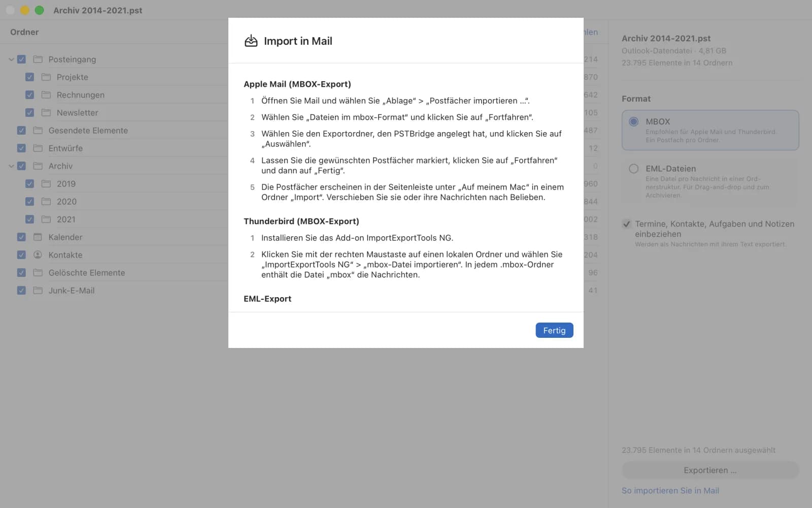Image resolution: width=812 pixels, height=508 pixels.
Task: Toggle the Kontakte checkbox
Action: click(x=21, y=255)
